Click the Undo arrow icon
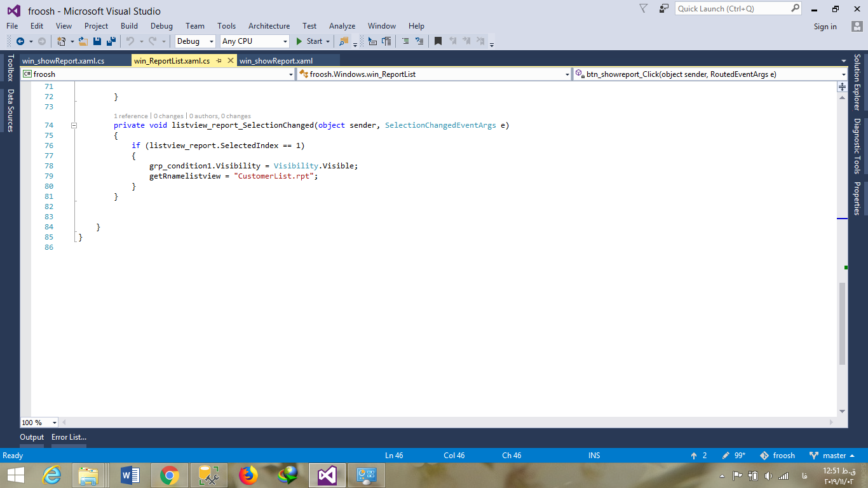Image resolution: width=868 pixels, height=488 pixels. pos(130,41)
